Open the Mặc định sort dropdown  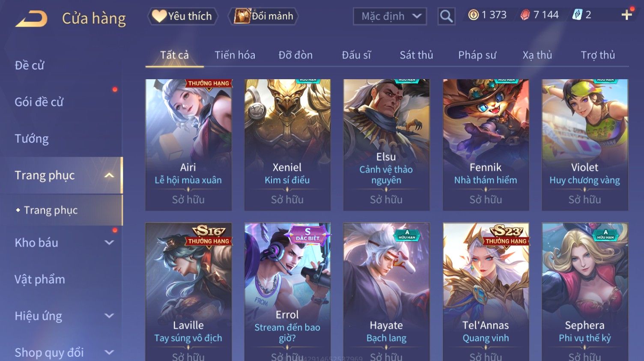tap(390, 16)
